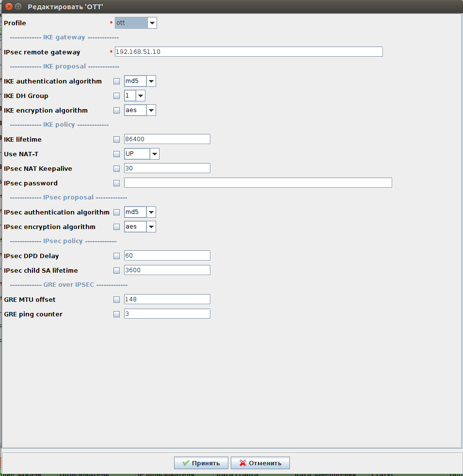The image size is (463, 476).
Task: Toggle the IKE DH Group checkbox
Action: pos(116,96)
